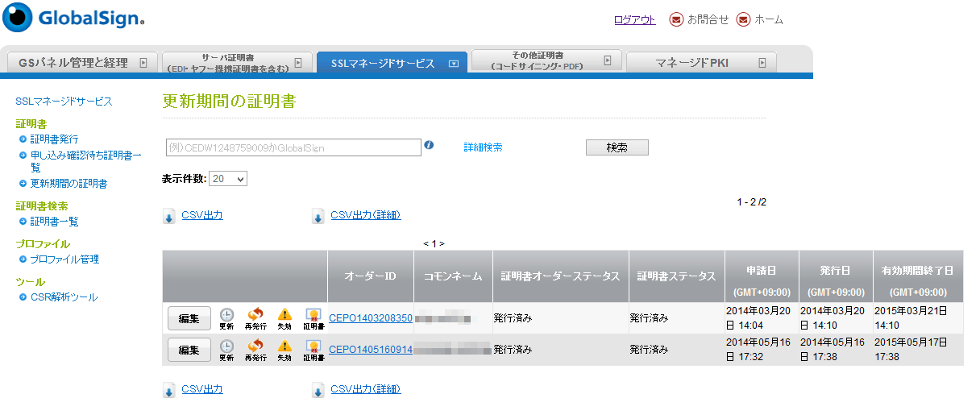Click page number 1 in pagination
The width and height of the screenshot is (980, 419).
[x=434, y=243]
